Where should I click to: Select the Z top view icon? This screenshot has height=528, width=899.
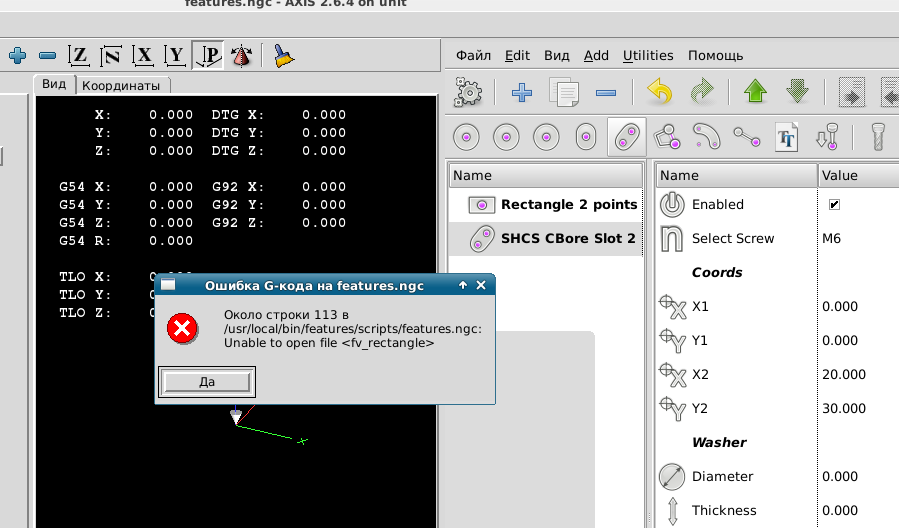click(79, 56)
